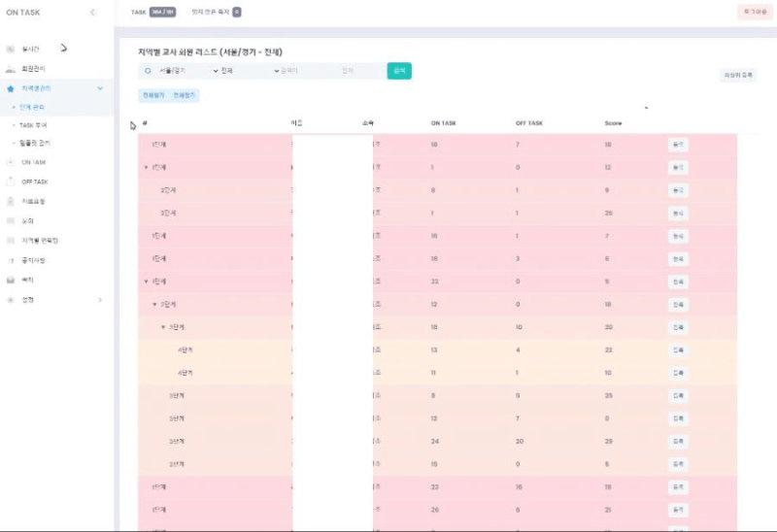Open 쪽지 in the sidebar
The height and width of the screenshot is (532, 777).
27,280
